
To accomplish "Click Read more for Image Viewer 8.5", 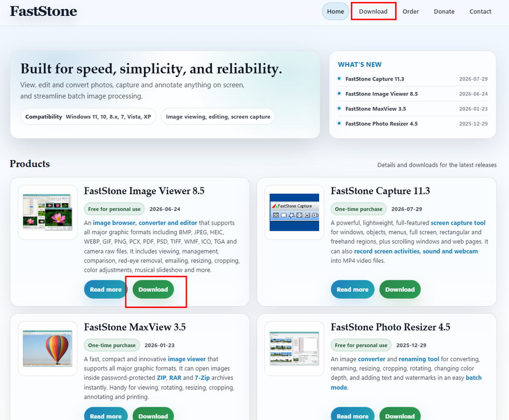I will click(105, 289).
